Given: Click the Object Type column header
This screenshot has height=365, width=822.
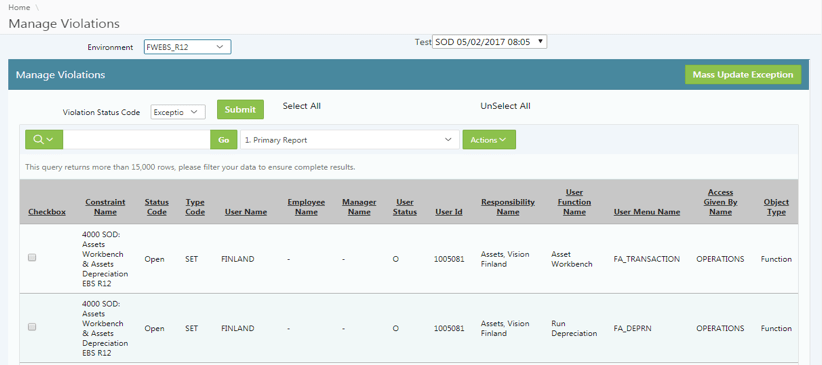Looking at the screenshot, I should pyautogui.click(x=776, y=207).
